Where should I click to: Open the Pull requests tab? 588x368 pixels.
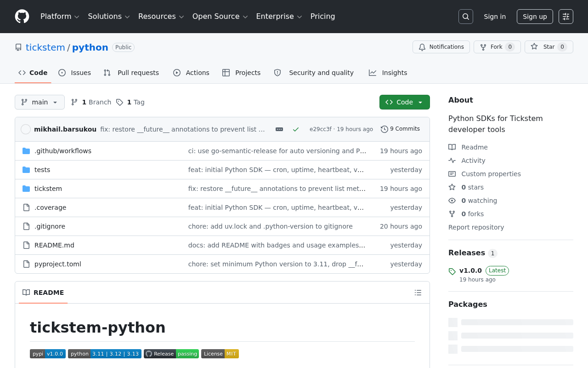click(x=131, y=73)
